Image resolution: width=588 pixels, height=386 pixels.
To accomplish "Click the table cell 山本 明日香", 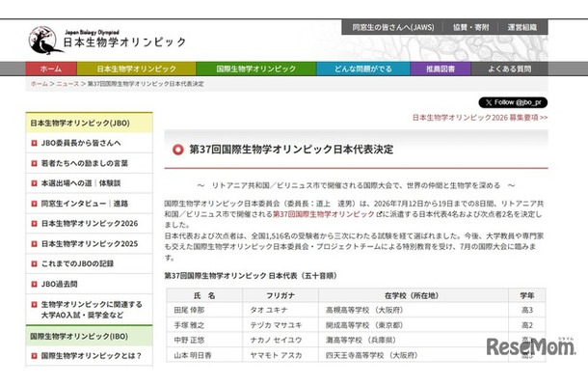I will coord(204,355).
